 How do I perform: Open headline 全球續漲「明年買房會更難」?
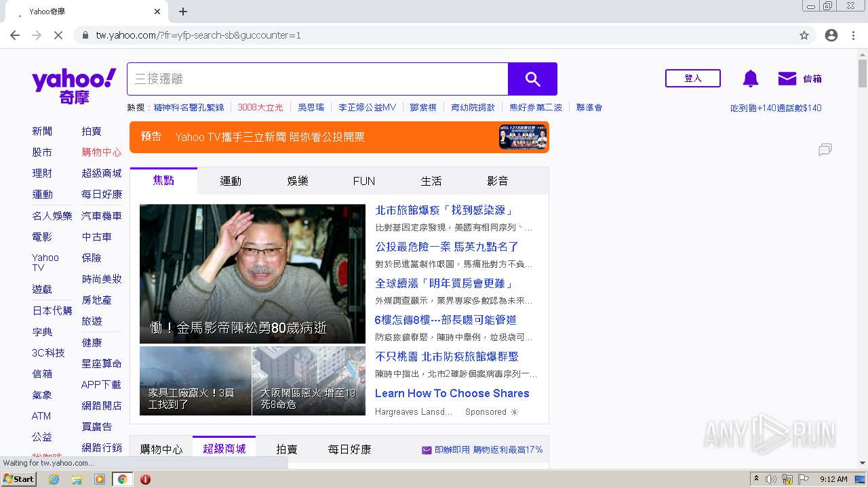pos(445,284)
